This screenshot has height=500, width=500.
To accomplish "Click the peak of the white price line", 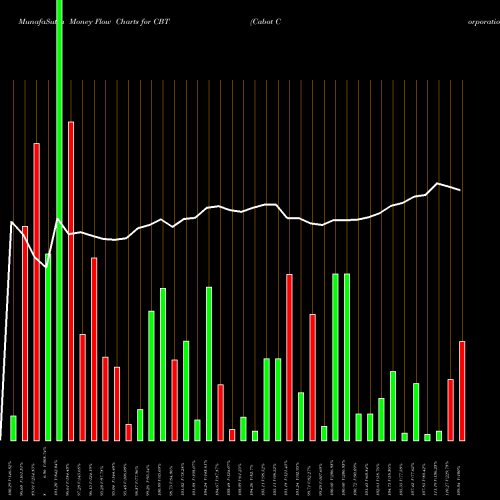I will pos(438,183).
